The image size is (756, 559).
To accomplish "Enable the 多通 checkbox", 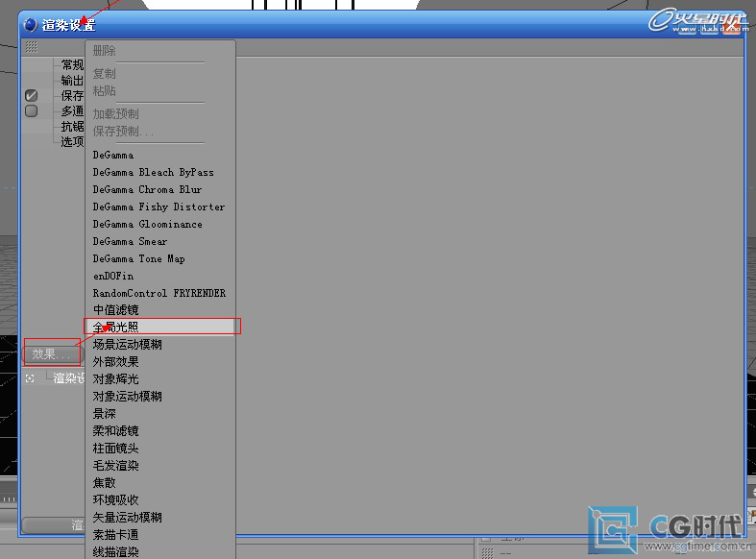I will point(32,110).
